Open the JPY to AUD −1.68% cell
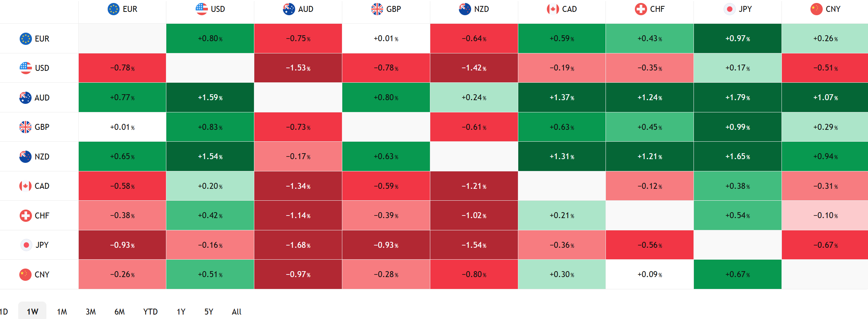 tap(298, 245)
